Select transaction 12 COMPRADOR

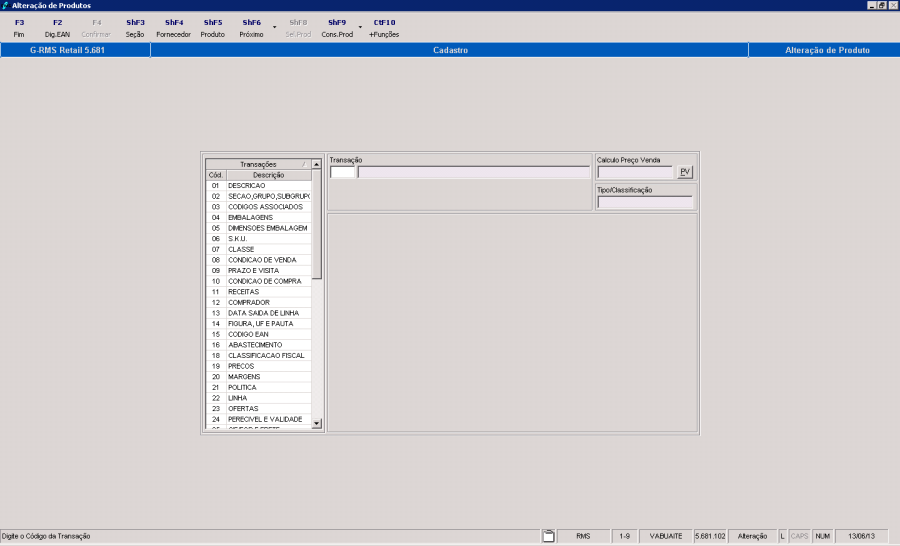pos(258,303)
